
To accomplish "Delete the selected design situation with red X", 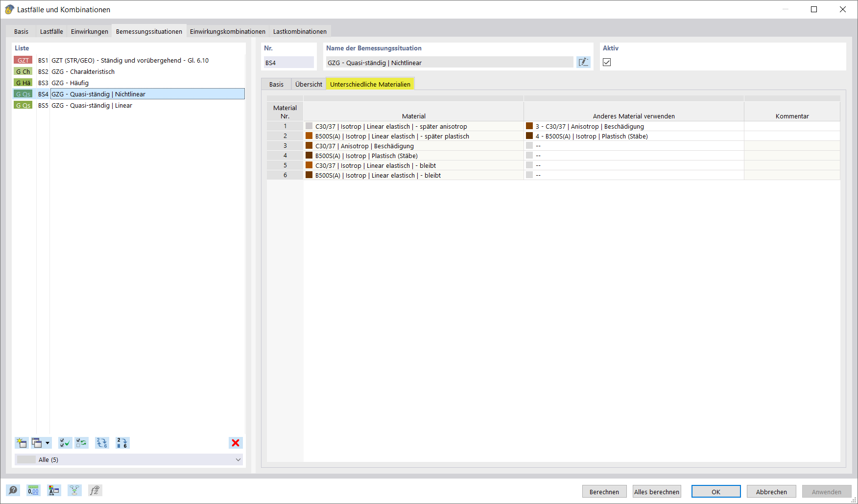I will 236,443.
